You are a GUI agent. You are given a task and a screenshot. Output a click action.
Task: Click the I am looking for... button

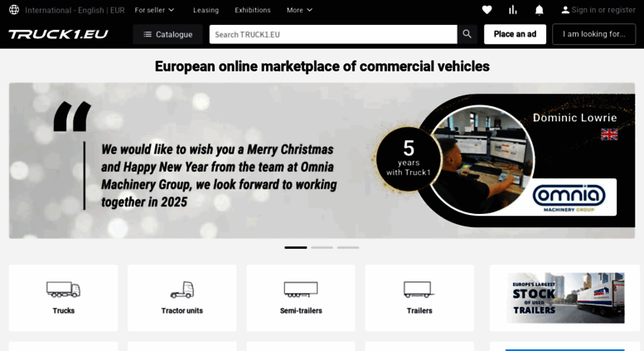click(594, 34)
